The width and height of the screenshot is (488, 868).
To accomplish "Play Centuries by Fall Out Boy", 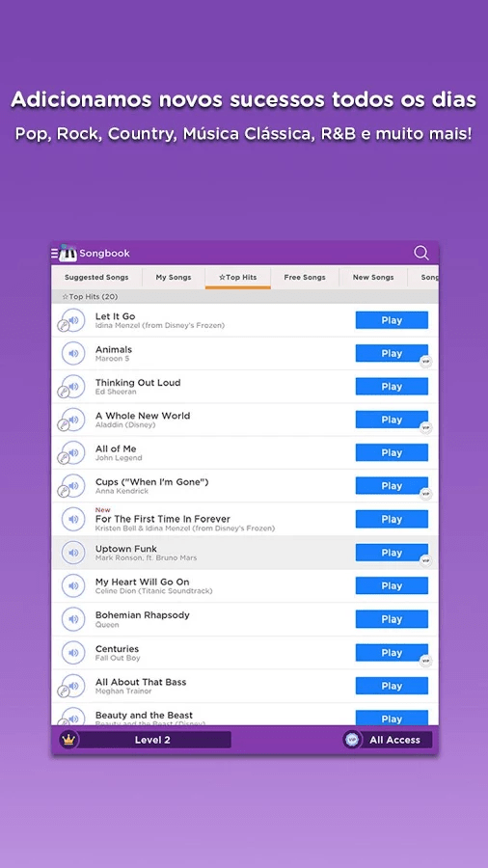I will click(x=392, y=653).
